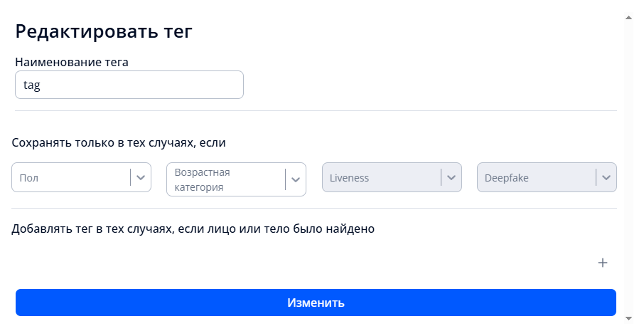Open the Deepfake dropdown

coord(536,178)
